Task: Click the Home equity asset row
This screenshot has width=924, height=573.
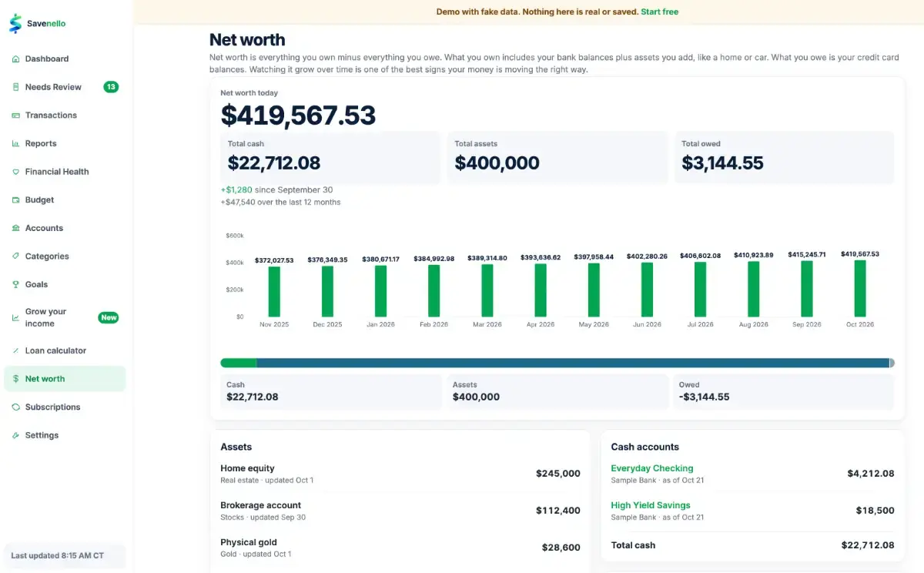Action: click(x=400, y=474)
